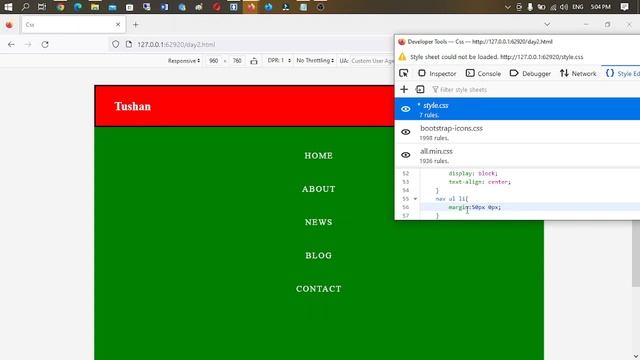Open Microsoft Edge from the taskbar
The image size is (640, 360).
pyautogui.click(x=78, y=7)
